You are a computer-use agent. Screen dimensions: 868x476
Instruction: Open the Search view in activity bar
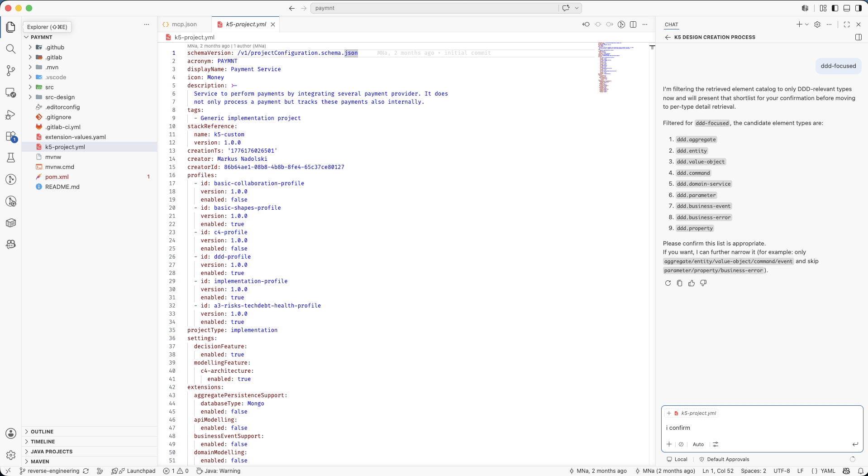pyautogui.click(x=11, y=49)
